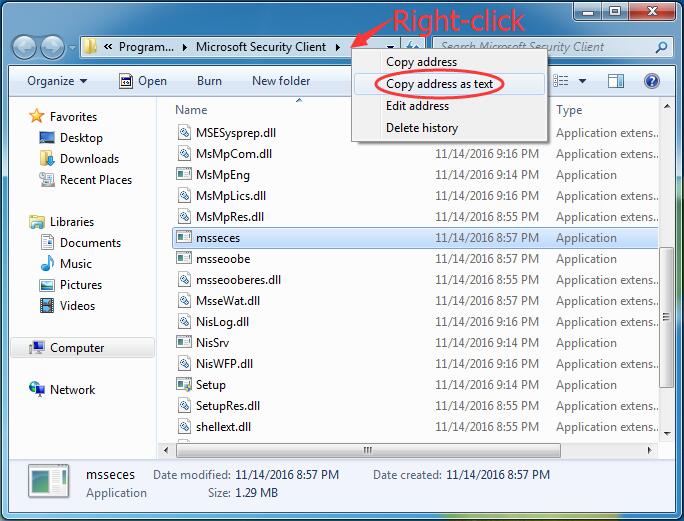Click the MsMpCom.dll file icon

point(184,154)
